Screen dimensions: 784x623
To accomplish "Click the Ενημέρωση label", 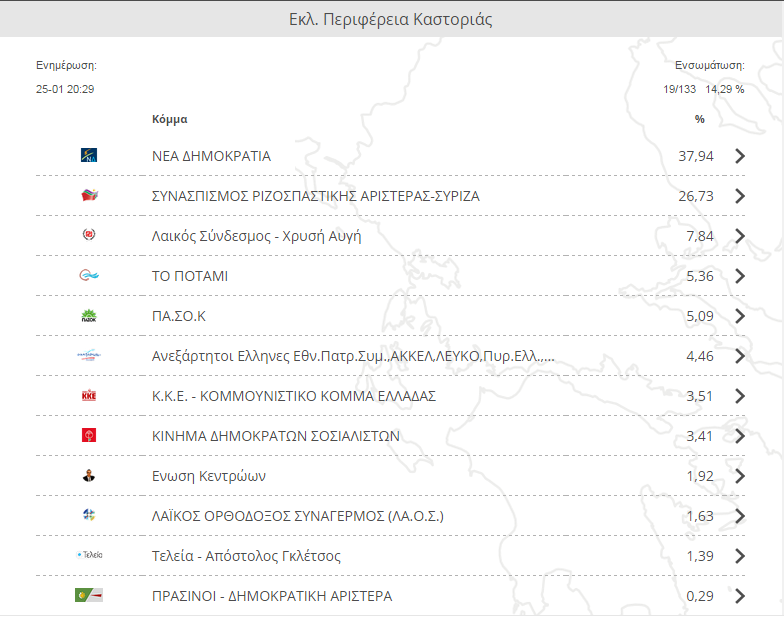I will 66,66.
